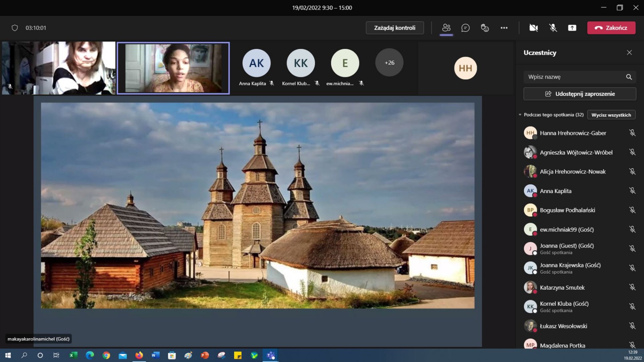Image resolution: width=644 pixels, height=362 pixels.
Task: Close the Uczestnicy panel
Action: pos(629,53)
